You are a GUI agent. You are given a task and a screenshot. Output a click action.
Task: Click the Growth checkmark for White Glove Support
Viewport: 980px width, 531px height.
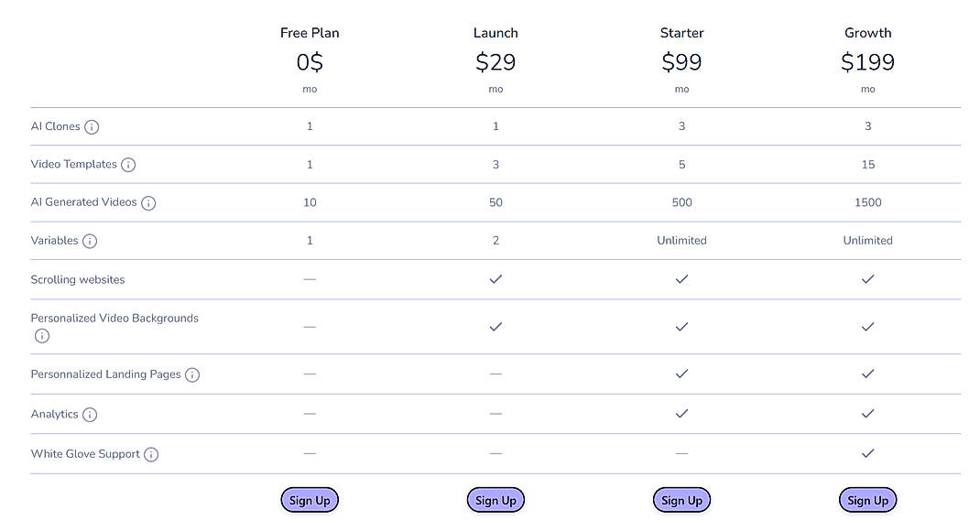click(867, 453)
